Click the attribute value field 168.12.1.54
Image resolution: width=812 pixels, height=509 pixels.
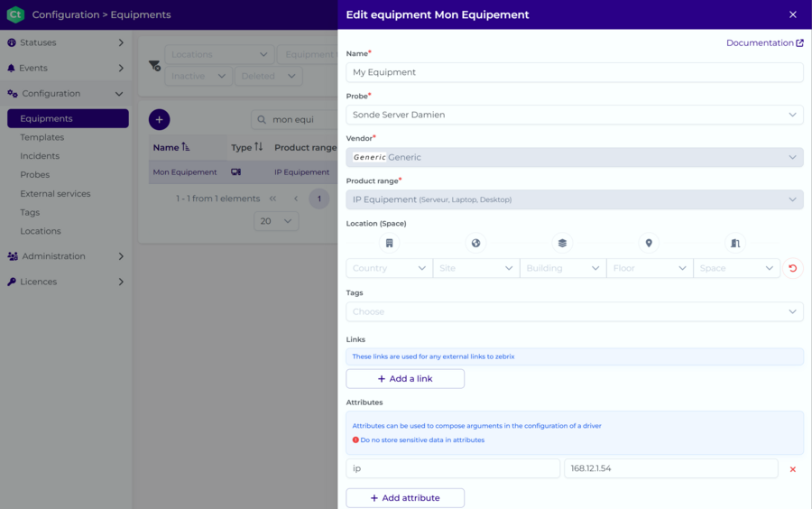670,468
